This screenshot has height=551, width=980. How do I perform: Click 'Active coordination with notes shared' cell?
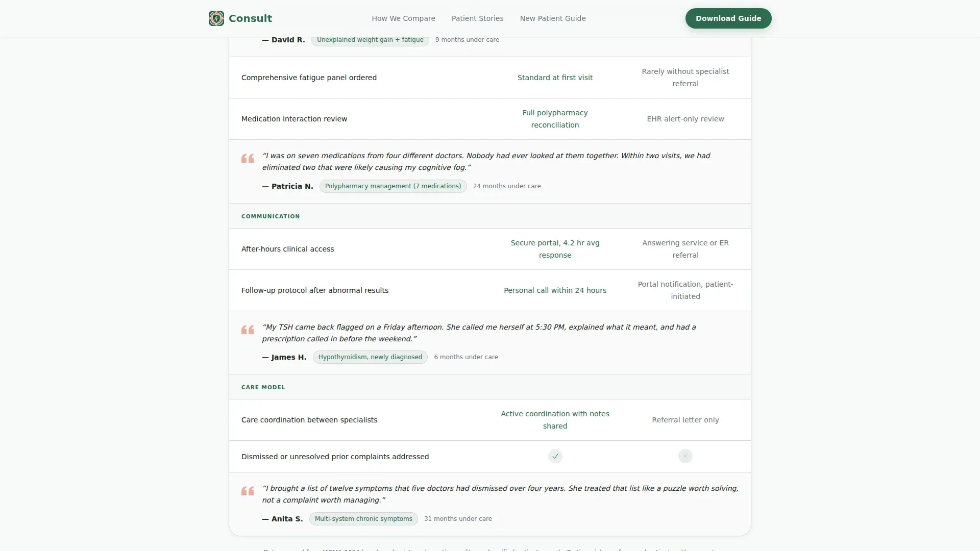555,420
